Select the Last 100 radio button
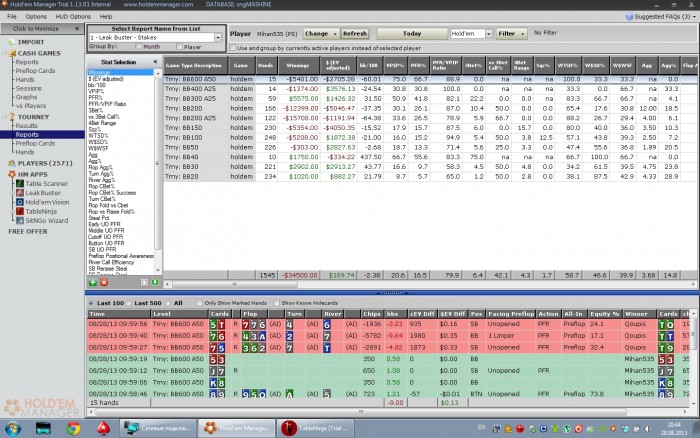 [91, 303]
